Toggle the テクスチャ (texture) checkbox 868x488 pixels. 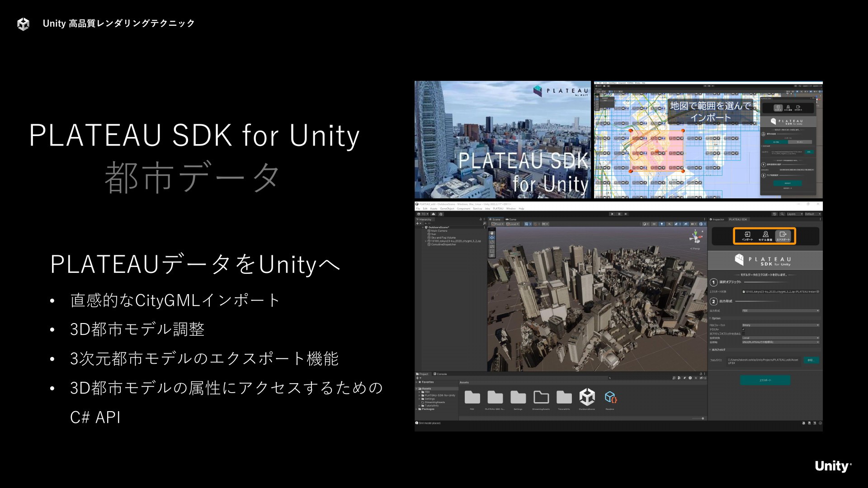pyautogui.click(x=743, y=329)
